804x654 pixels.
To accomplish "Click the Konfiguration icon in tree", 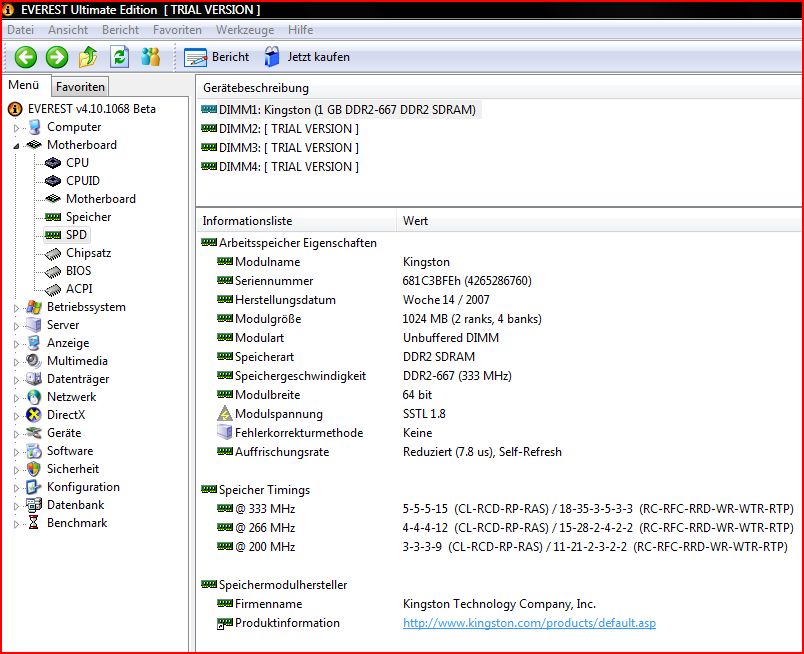I will pos(34,487).
